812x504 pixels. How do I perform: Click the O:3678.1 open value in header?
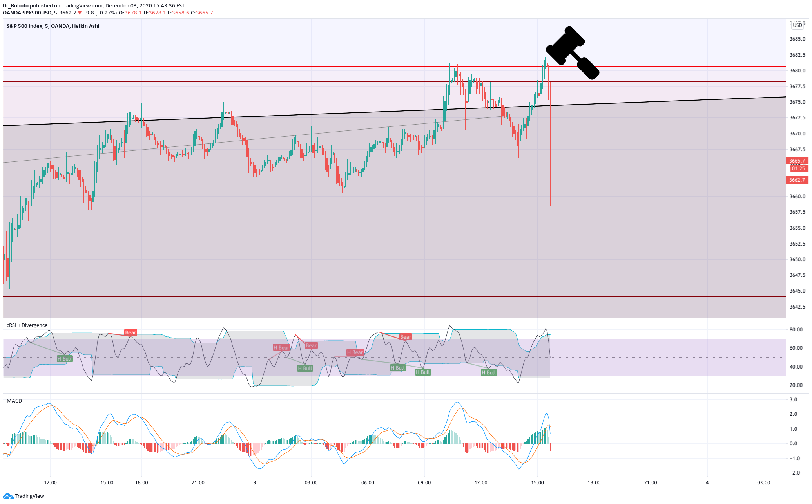tap(130, 13)
